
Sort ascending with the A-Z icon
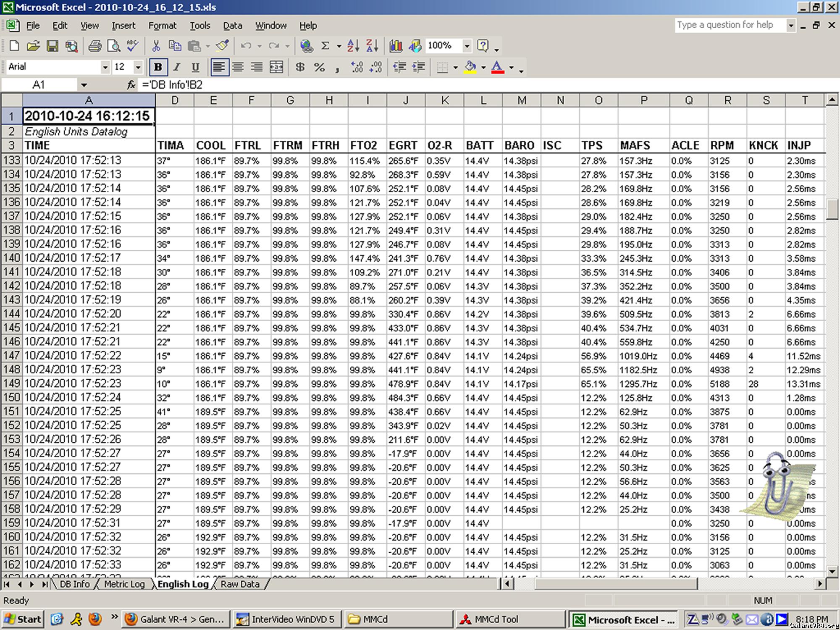click(353, 46)
